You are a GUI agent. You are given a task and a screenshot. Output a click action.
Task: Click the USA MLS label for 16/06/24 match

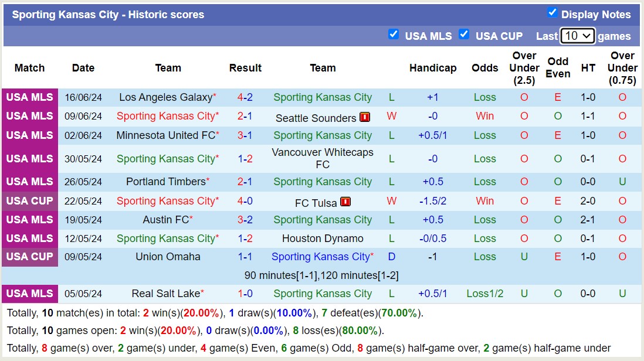29,97
